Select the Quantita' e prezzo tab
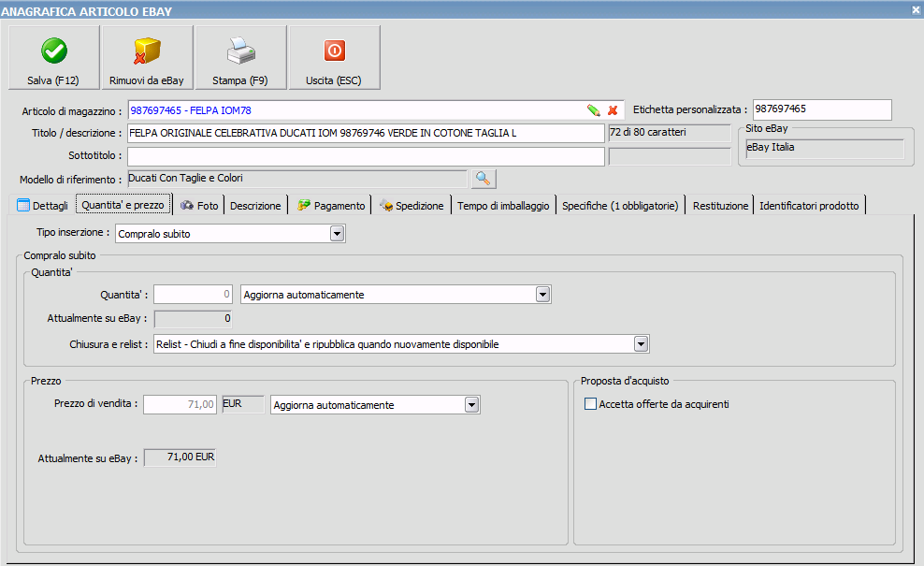The width and height of the screenshot is (924, 566). (x=123, y=205)
